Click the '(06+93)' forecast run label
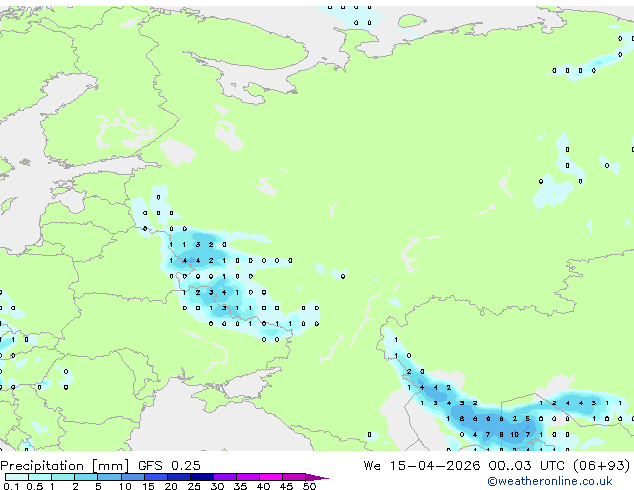634x490 pixels. click(602, 466)
